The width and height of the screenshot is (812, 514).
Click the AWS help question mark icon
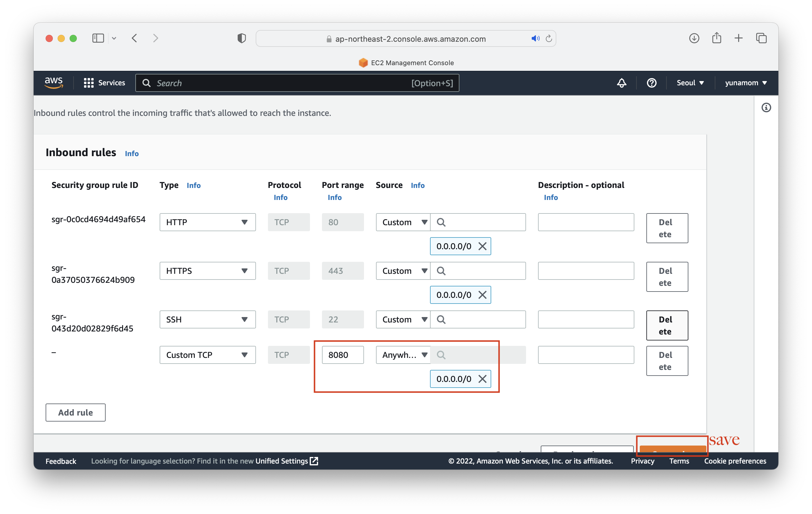click(651, 83)
